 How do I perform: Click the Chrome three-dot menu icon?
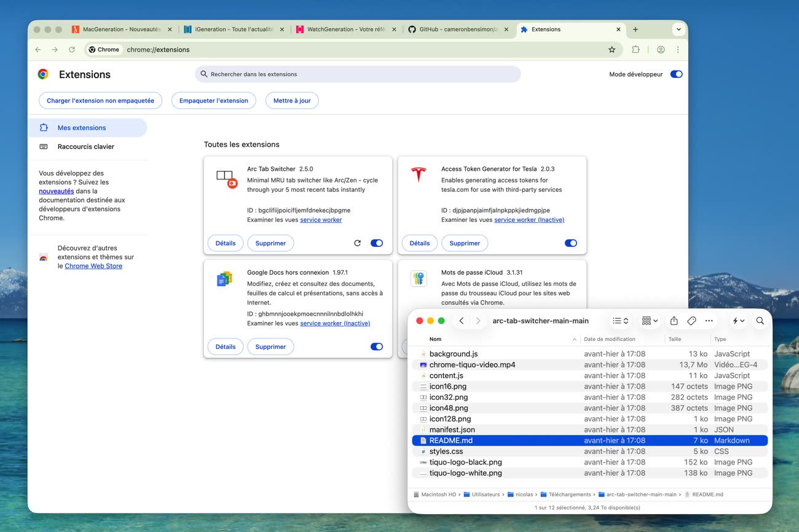pyautogui.click(x=678, y=50)
